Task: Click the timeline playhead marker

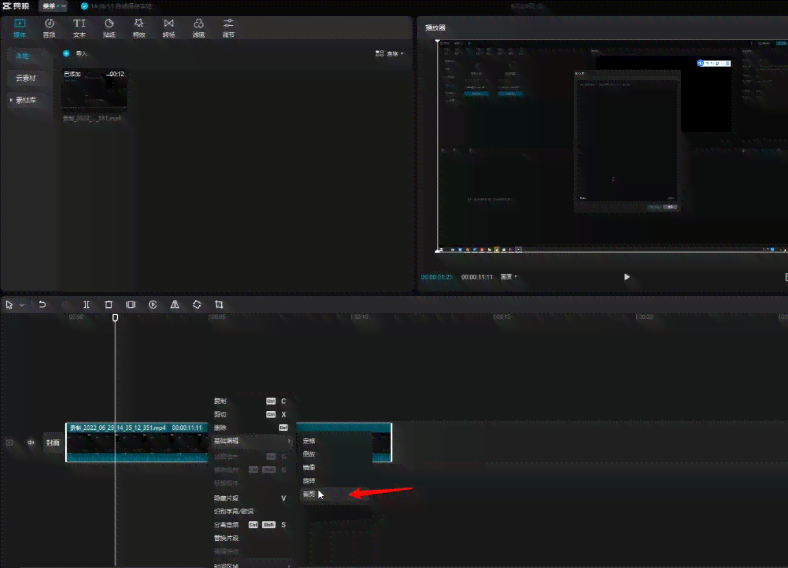Action: pos(115,318)
